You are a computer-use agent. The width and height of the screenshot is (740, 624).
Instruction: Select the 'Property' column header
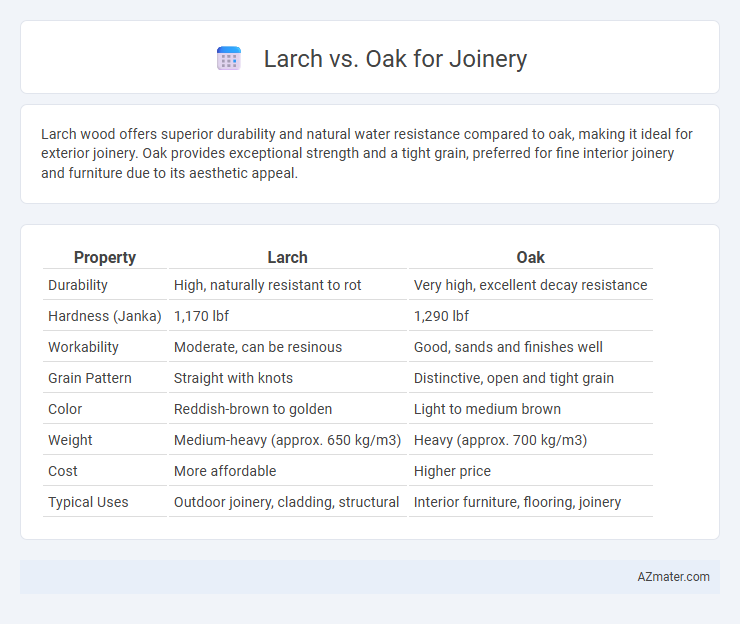(105, 257)
